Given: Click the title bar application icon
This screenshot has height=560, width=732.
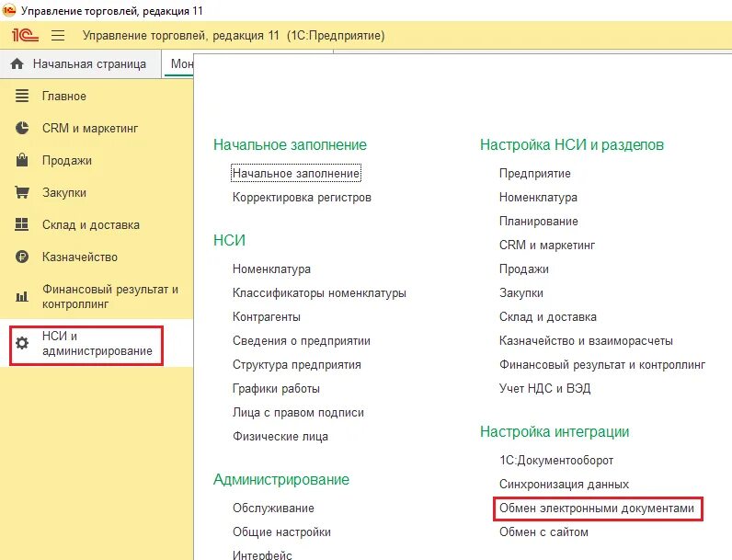Looking at the screenshot, I should (9, 10).
